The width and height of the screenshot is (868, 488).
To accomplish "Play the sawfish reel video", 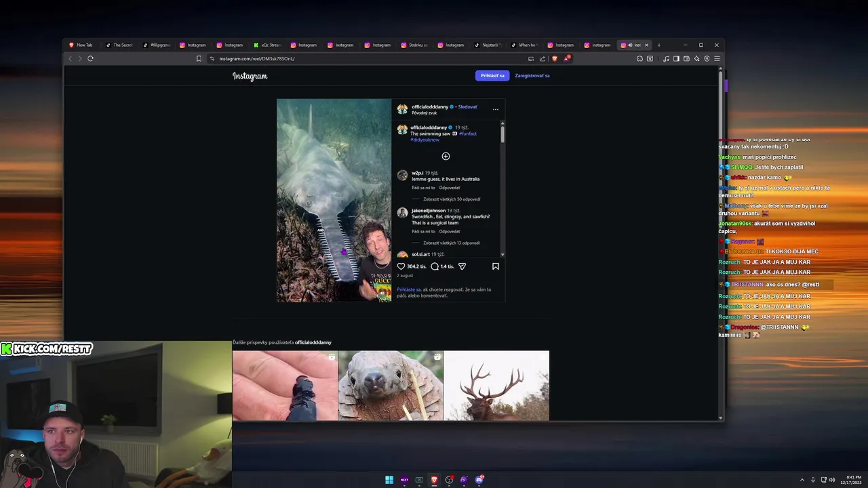I will [x=334, y=201].
